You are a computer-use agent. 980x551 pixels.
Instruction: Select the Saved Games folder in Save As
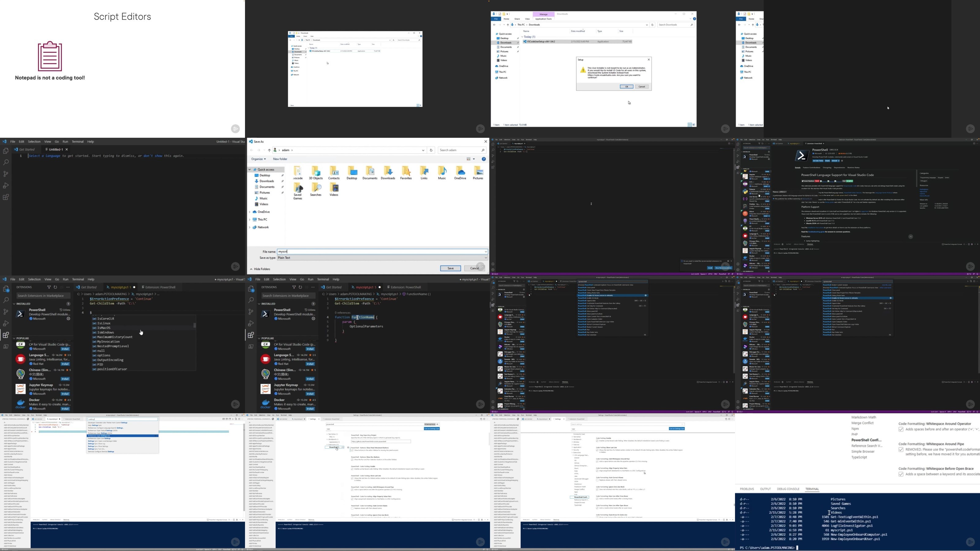click(x=298, y=191)
